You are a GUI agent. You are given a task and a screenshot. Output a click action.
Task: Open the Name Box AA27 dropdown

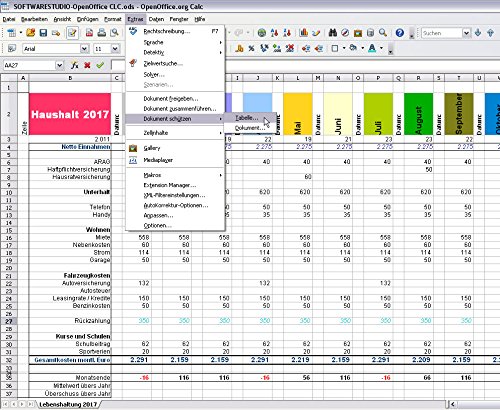(x=59, y=65)
